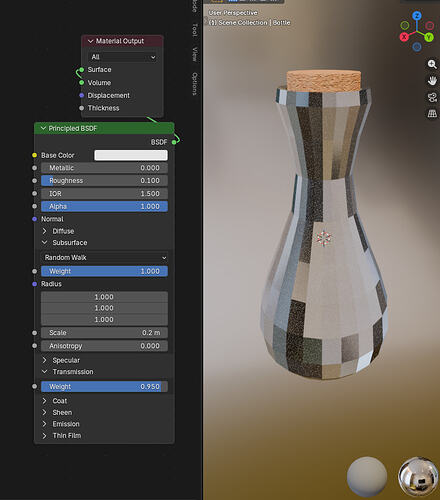Collapse the Material Output node
The height and width of the screenshot is (500, 440).
[90, 41]
